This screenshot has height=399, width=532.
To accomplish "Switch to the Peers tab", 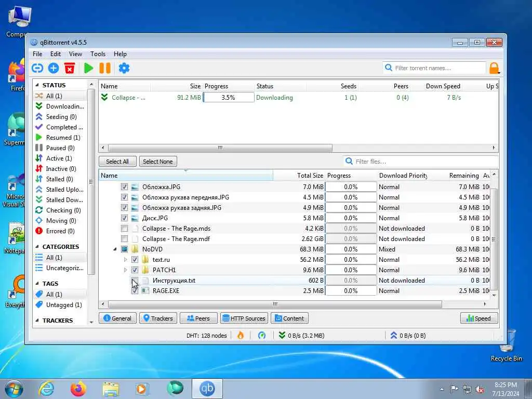I will (x=198, y=318).
